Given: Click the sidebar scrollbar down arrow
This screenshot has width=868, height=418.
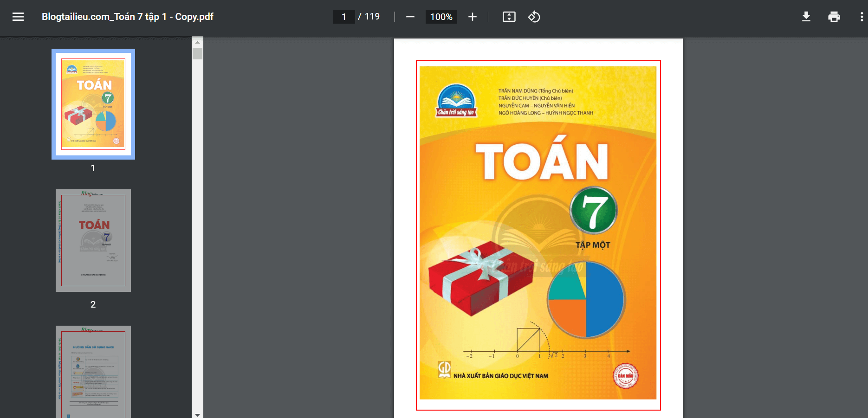Looking at the screenshot, I should point(197,415).
